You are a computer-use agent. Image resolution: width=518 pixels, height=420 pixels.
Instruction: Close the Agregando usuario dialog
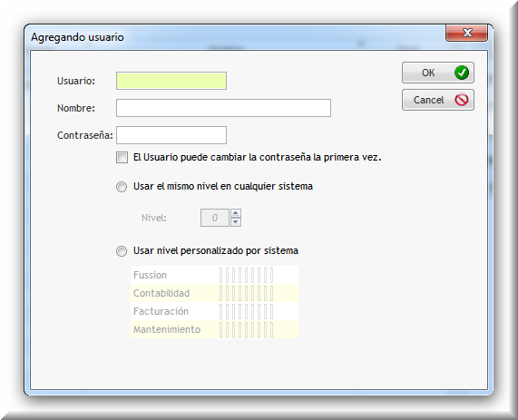click(x=466, y=33)
